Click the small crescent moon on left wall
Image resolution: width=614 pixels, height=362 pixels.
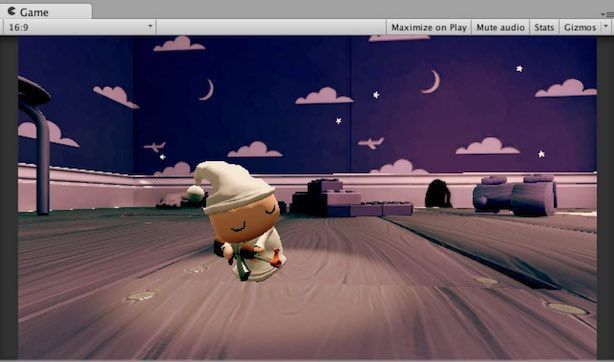(x=207, y=90)
